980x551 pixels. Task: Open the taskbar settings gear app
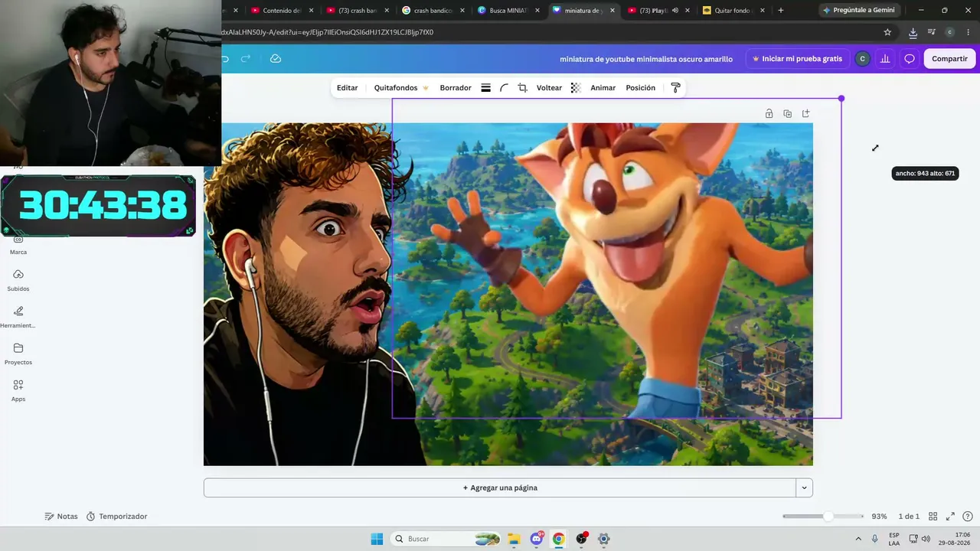(604, 539)
